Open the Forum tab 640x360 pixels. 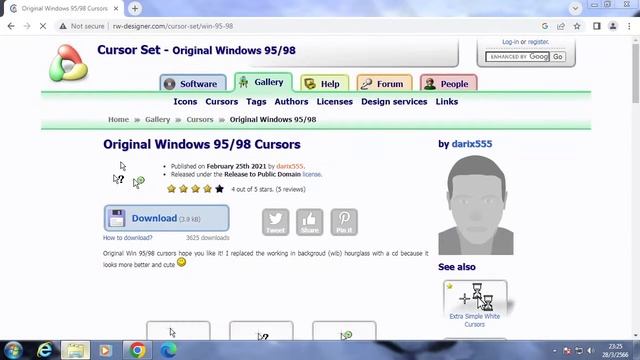point(384,84)
